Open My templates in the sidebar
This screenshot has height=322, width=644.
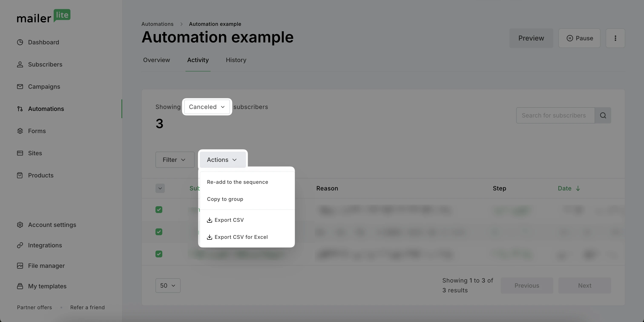coord(47,286)
